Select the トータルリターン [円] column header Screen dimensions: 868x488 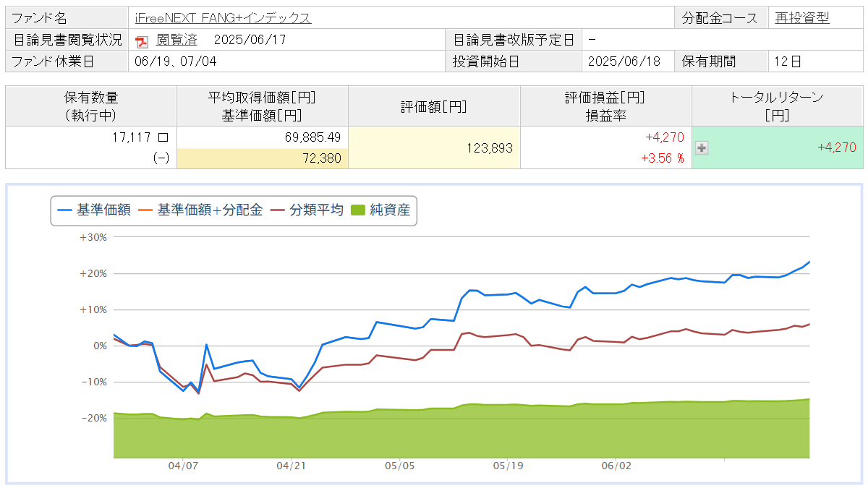click(x=778, y=106)
